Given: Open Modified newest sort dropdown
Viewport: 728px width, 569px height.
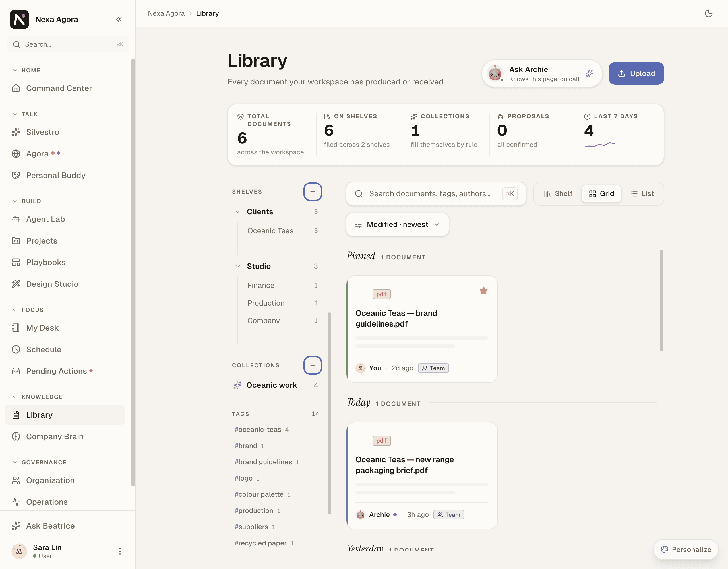Looking at the screenshot, I should pos(397,224).
